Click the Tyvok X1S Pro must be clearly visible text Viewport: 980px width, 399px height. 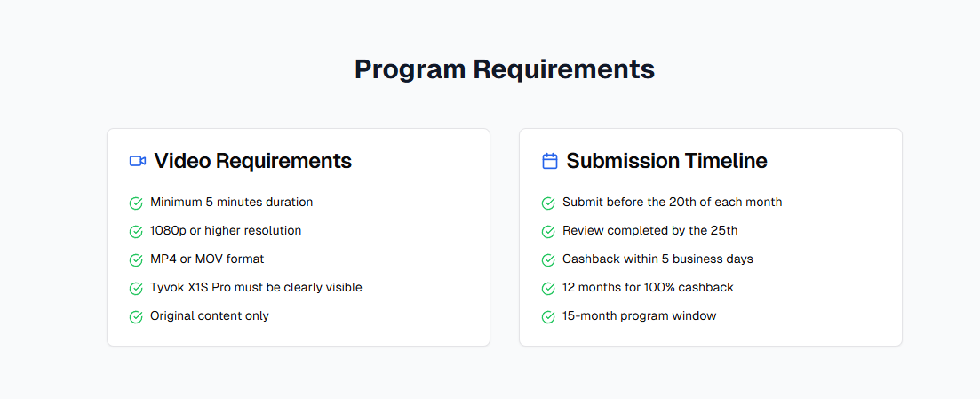pyautogui.click(x=256, y=288)
